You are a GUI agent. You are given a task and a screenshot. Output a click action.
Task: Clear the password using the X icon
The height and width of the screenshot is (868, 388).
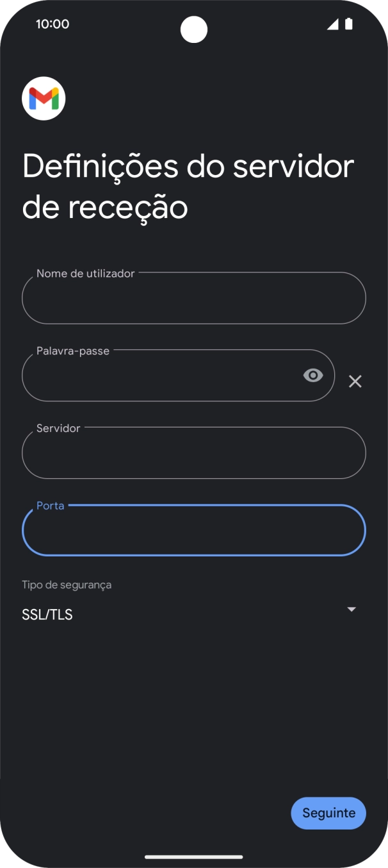[355, 381]
